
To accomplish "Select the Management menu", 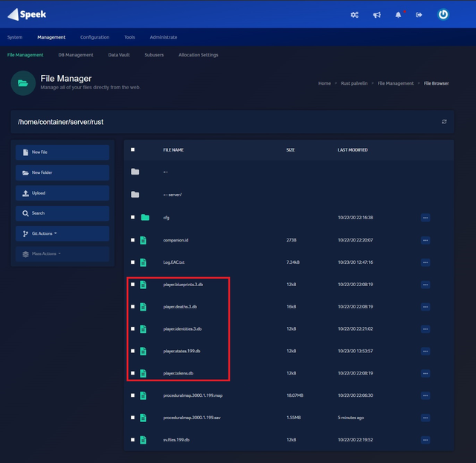I will click(x=51, y=37).
